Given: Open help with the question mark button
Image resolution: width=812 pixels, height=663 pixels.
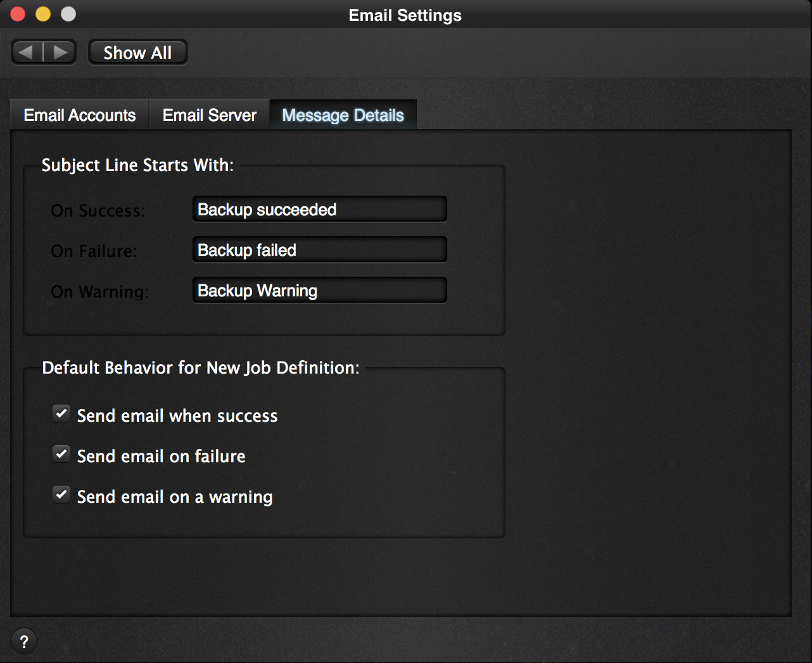Looking at the screenshot, I should tap(24, 641).
